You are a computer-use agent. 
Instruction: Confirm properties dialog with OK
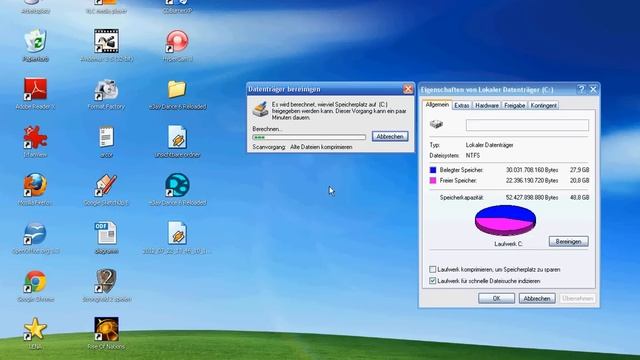496,298
